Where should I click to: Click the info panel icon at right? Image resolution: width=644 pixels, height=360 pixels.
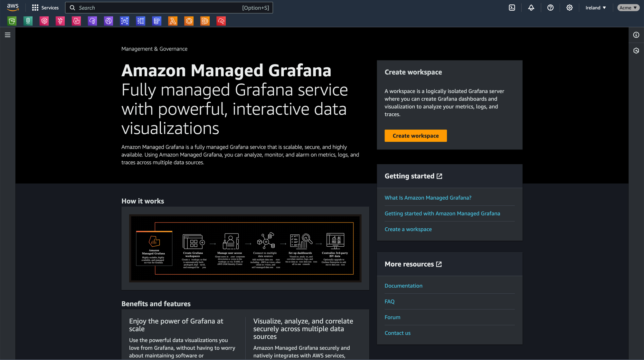(x=636, y=35)
